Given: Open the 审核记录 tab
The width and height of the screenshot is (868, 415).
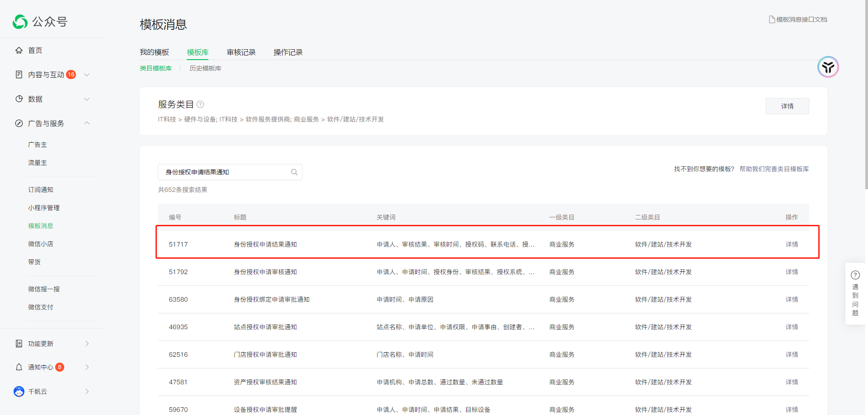Looking at the screenshot, I should (241, 52).
